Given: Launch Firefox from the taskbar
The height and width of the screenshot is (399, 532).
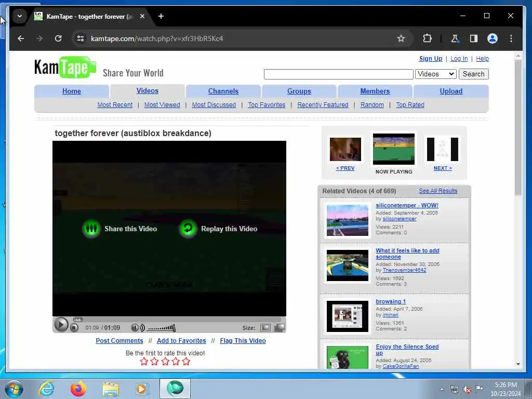Looking at the screenshot, I should [x=78, y=389].
